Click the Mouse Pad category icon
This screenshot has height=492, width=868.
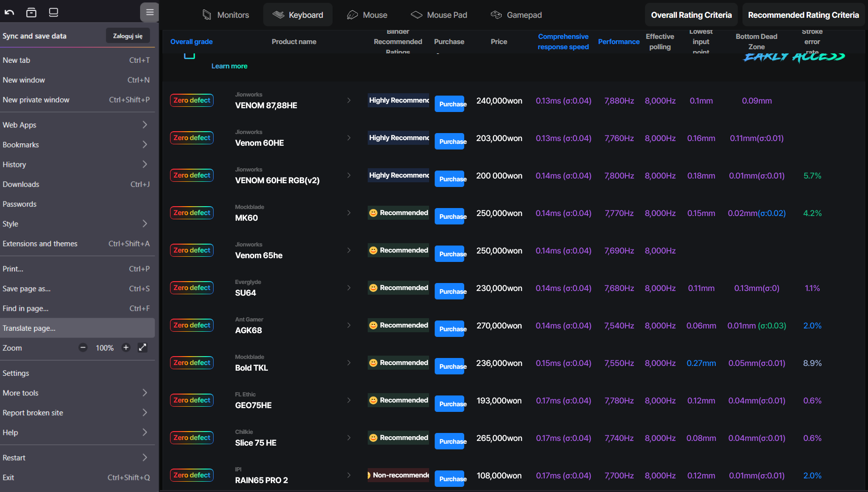point(416,15)
